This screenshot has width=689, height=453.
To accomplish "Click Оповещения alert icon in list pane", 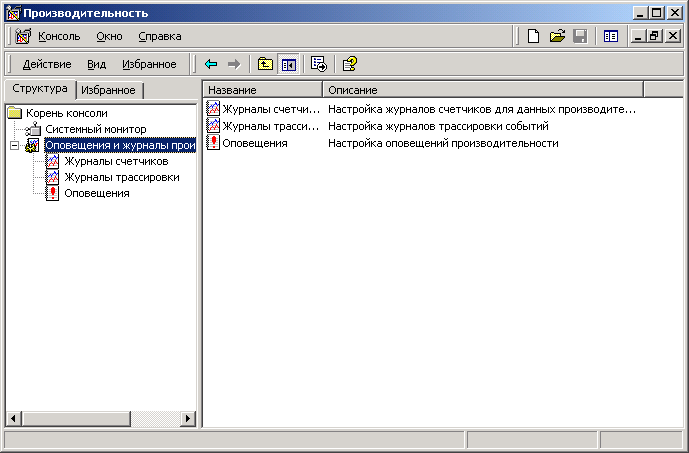I will [x=213, y=143].
